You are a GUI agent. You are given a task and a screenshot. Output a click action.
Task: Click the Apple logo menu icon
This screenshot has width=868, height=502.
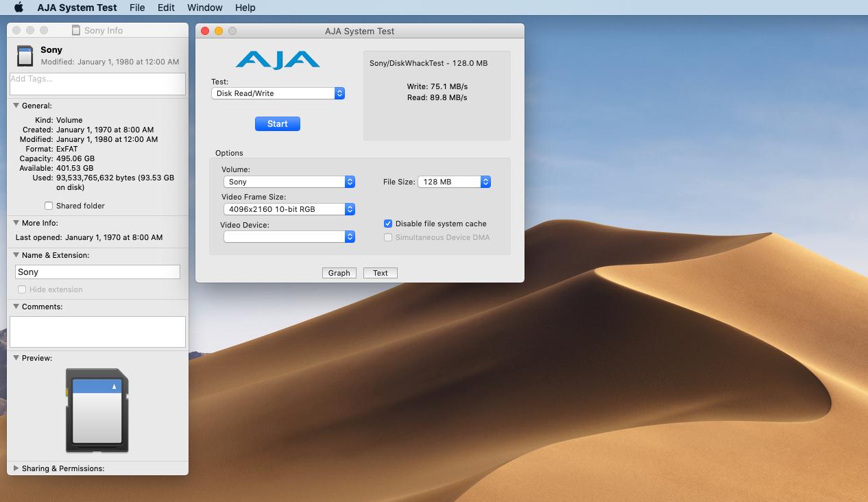click(x=19, y=8)
